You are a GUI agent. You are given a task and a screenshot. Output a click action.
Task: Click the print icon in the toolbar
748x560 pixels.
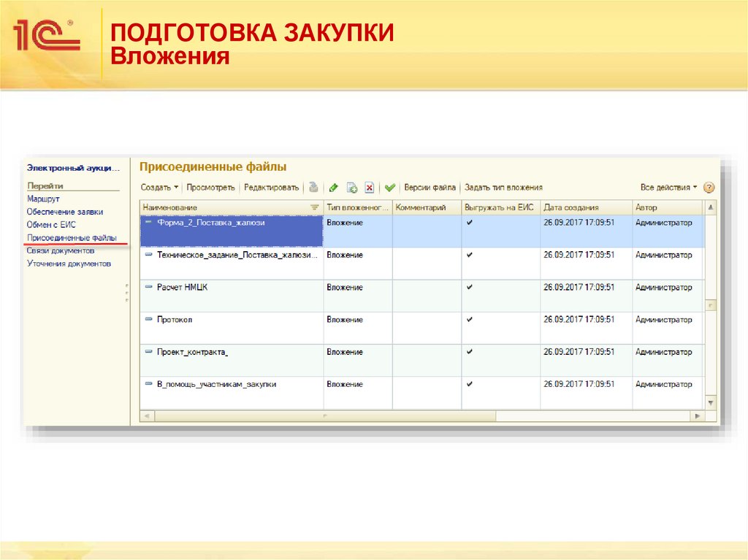[313, 188]
